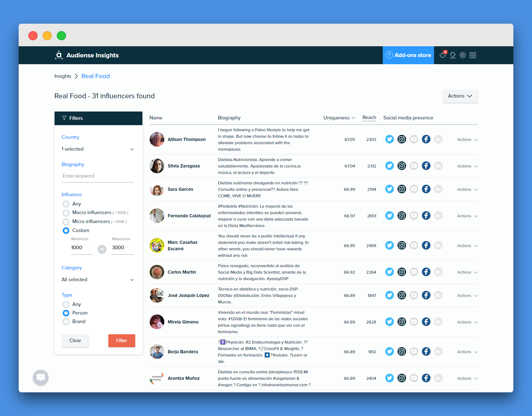Screen dimensions: 532x416
Task: Go to Insights breadcrumb
Action: tap(63, 76)
